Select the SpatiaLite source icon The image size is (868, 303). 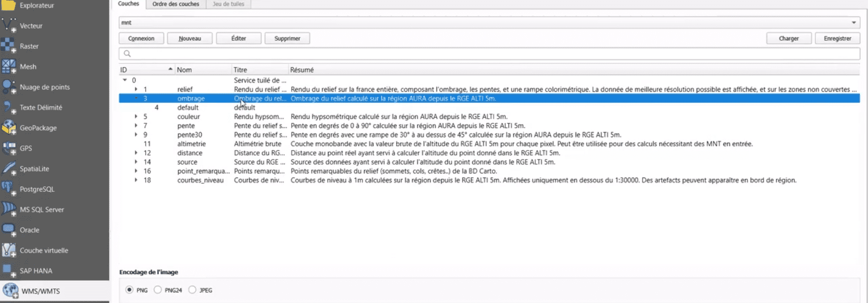point(9,169)
